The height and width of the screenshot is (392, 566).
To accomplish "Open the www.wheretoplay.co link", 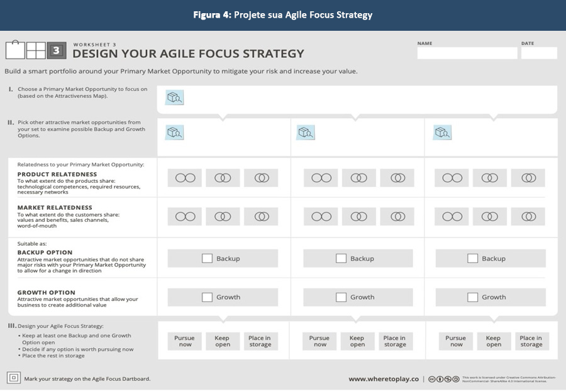I will click(384, 379).
